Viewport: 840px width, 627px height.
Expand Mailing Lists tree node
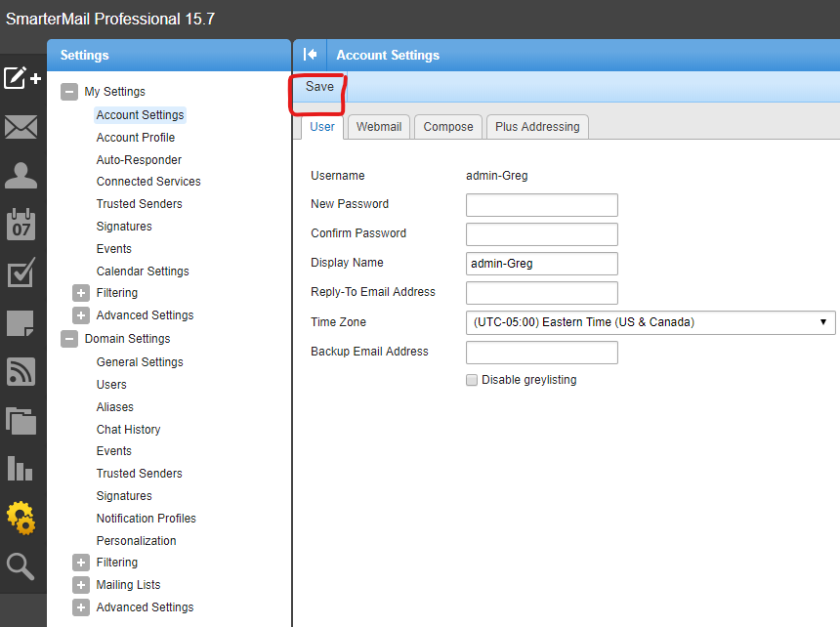click(x=81, y=585)
